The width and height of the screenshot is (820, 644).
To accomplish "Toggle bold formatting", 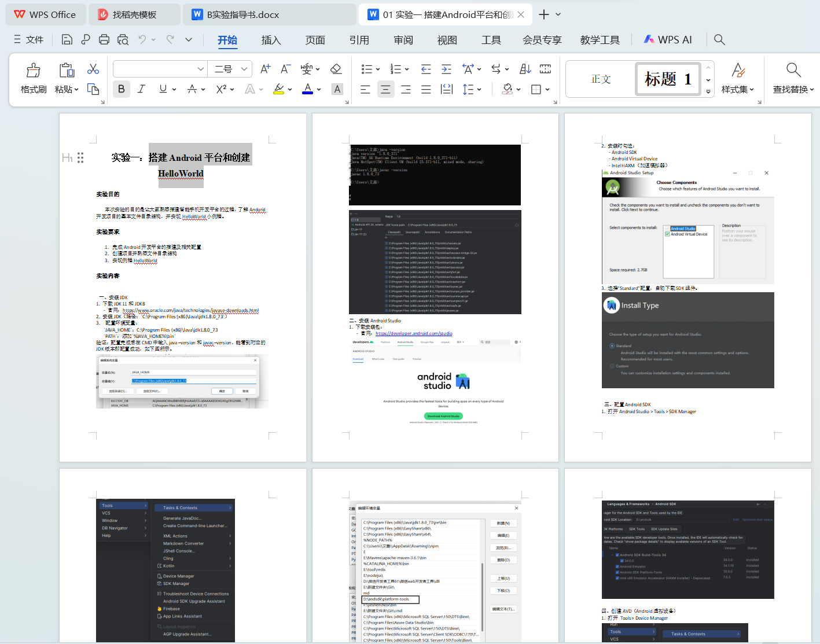I will [x=121, y=89].
